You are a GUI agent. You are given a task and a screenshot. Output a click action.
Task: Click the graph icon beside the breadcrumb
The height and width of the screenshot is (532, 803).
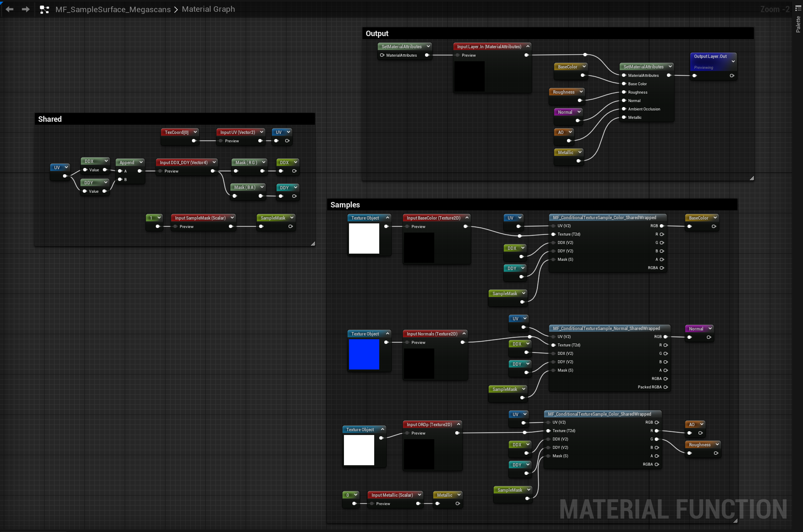[44, 9]
